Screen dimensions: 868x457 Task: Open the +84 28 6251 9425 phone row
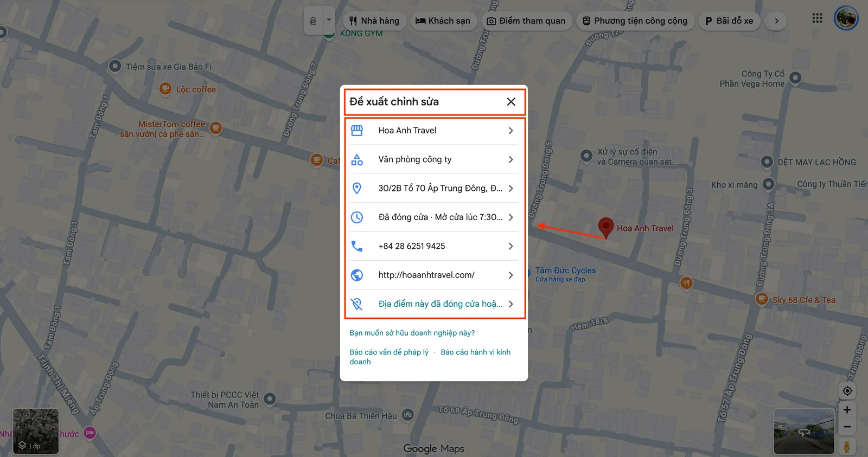[433, 246]
